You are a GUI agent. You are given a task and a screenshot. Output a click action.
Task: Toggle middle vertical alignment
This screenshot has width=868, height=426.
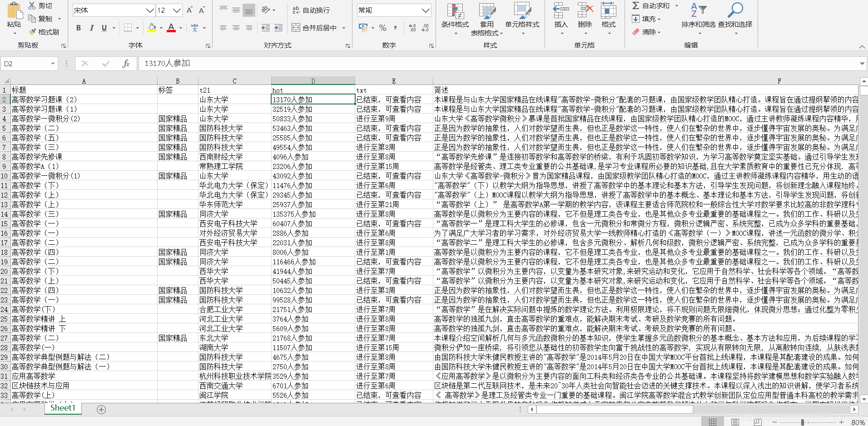point(236,10)
